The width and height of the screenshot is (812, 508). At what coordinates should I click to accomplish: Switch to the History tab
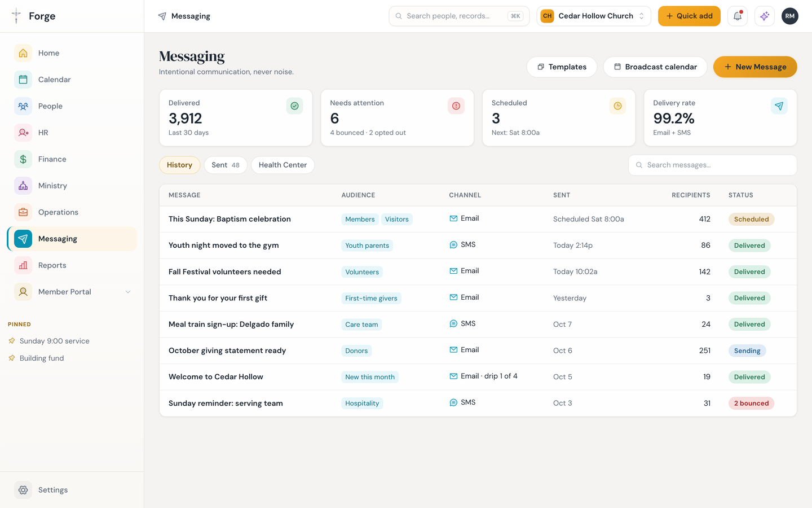[179, 165]
